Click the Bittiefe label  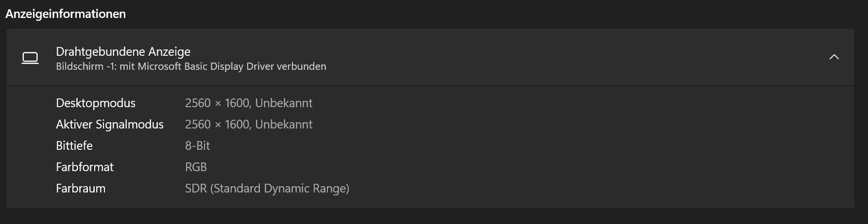74,146
